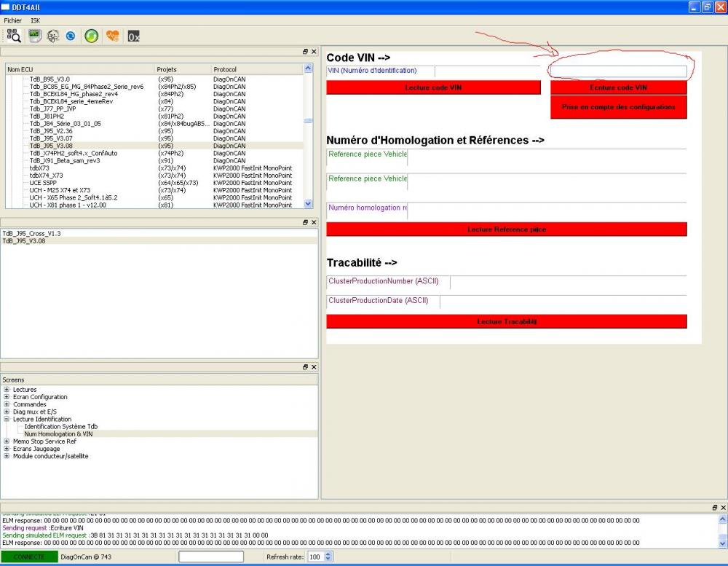
Task: Increase the Refresh rate spinner value
Action: [328, 554]
